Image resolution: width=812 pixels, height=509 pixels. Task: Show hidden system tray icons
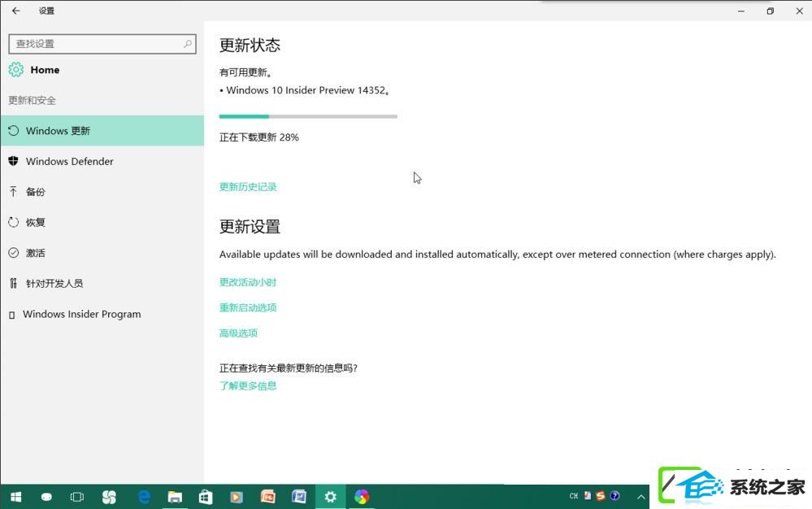640,497
